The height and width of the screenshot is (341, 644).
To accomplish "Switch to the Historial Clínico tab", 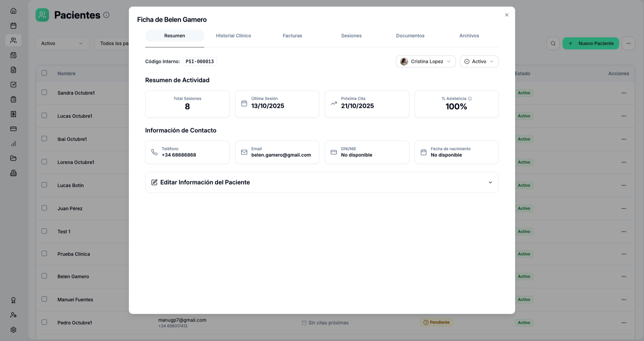I will tap(233, 36).
